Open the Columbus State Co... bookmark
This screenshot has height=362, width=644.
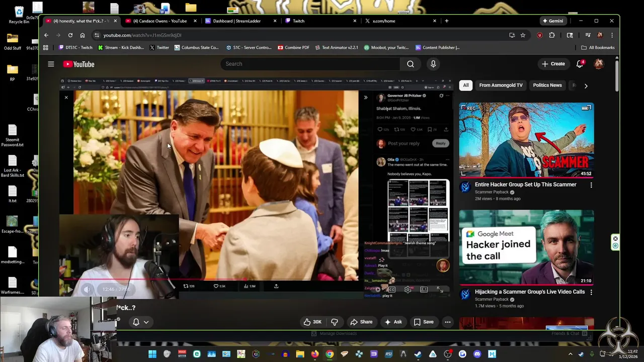click(196, 47)
